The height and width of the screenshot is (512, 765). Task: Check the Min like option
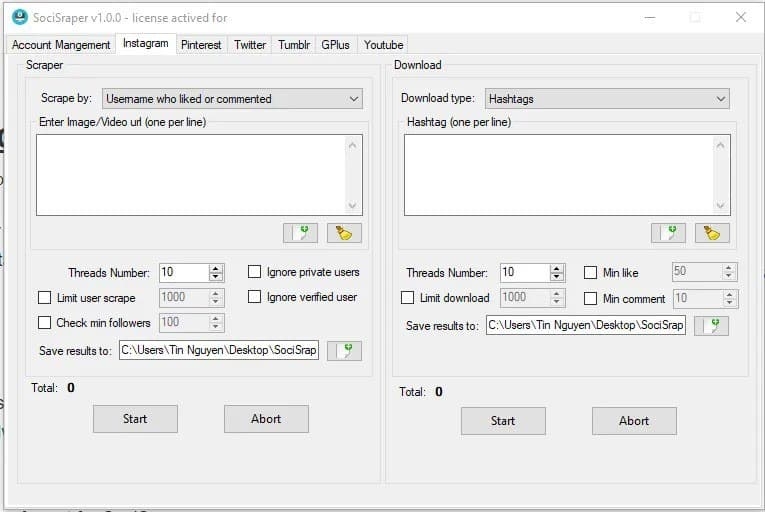pyautogui.click(x=590, y=272)
